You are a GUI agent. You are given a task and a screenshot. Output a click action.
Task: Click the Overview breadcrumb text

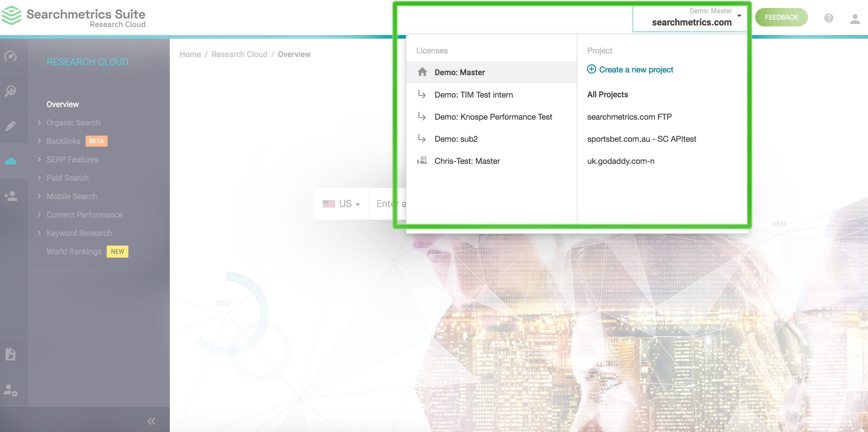[x=294, y=54]
